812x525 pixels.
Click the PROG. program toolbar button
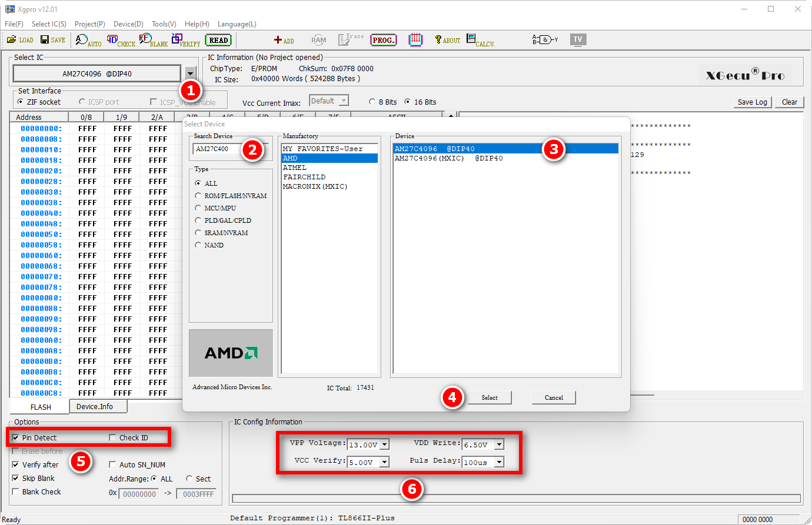tap(383, 40)
